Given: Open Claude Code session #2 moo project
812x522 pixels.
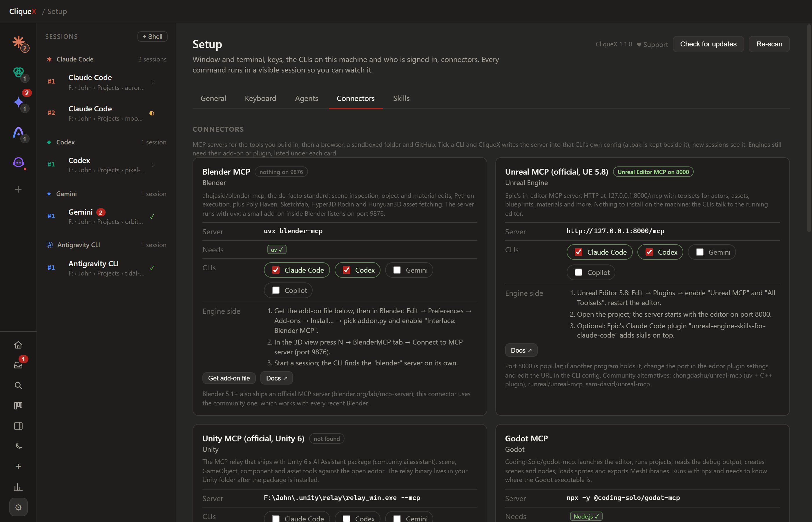Looking at the screenshot, I should pos(106,113).
